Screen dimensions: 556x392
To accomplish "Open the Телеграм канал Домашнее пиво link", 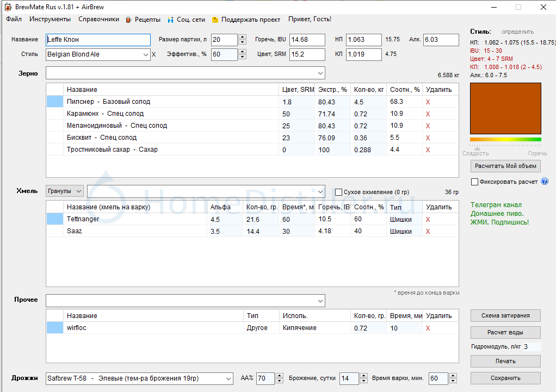I will [x=499, y=214].
